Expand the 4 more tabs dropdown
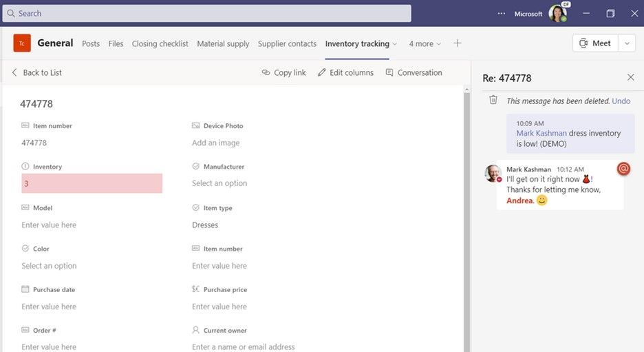The width and height of the screenshot is (644, 352). click(x=425, y=43)
